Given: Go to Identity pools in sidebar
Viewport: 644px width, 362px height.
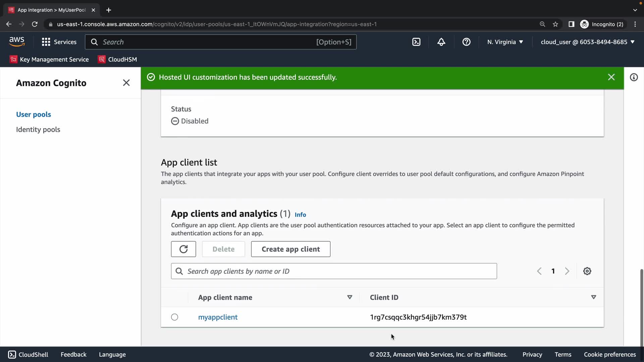Looking at the screenshot, I should [x=38, y=129].
